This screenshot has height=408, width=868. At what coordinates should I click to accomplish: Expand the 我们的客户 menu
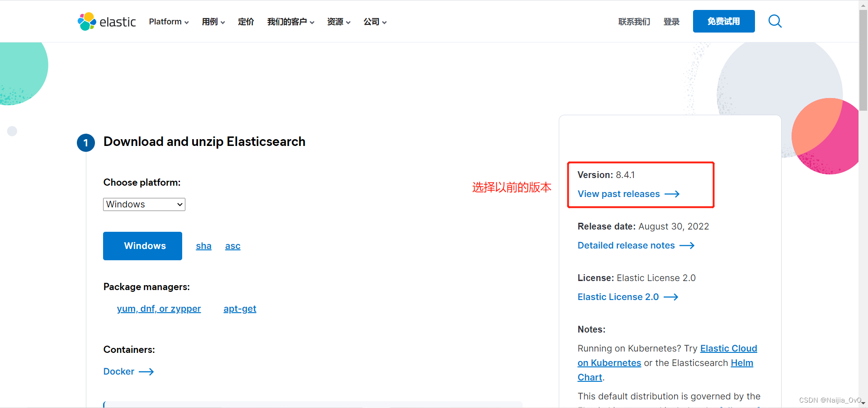291,22
